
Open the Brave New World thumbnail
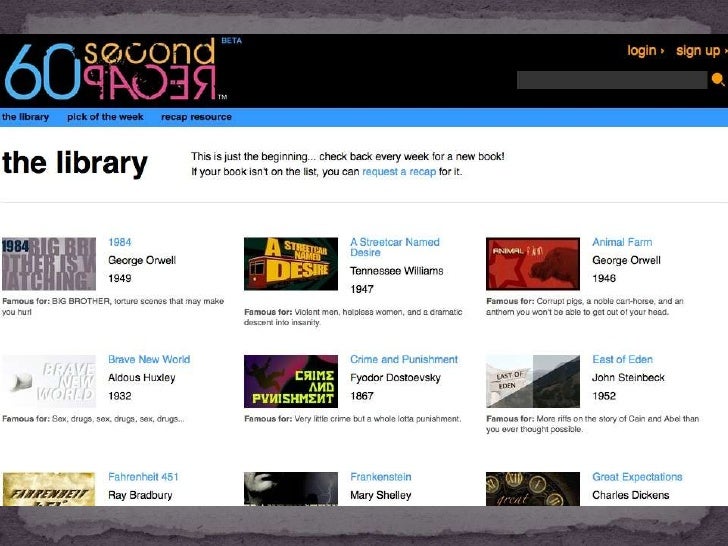(49, 381)
